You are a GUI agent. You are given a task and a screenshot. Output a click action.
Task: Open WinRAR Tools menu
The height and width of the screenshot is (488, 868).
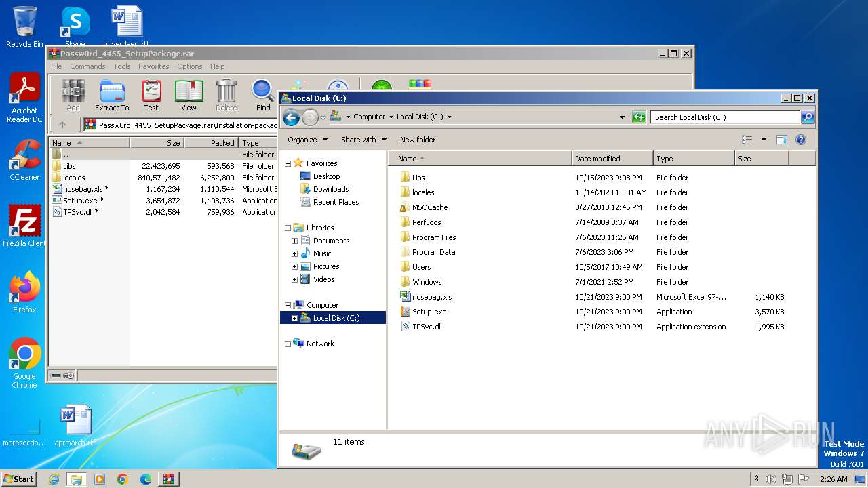tap(122, 66)
